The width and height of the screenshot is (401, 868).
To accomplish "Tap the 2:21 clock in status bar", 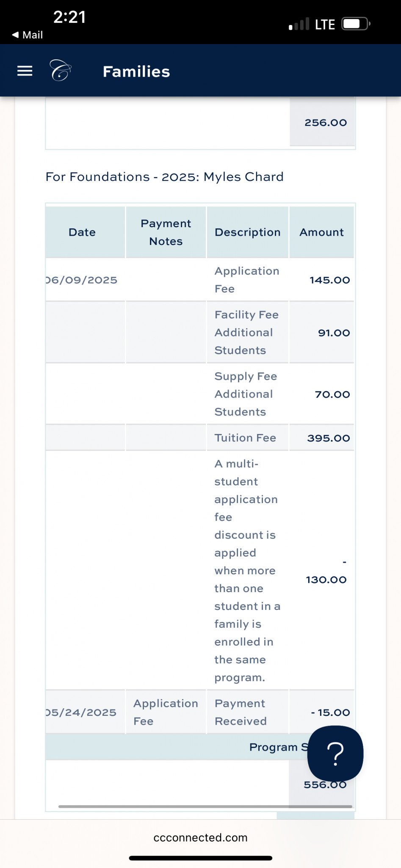I will [69, 17].
